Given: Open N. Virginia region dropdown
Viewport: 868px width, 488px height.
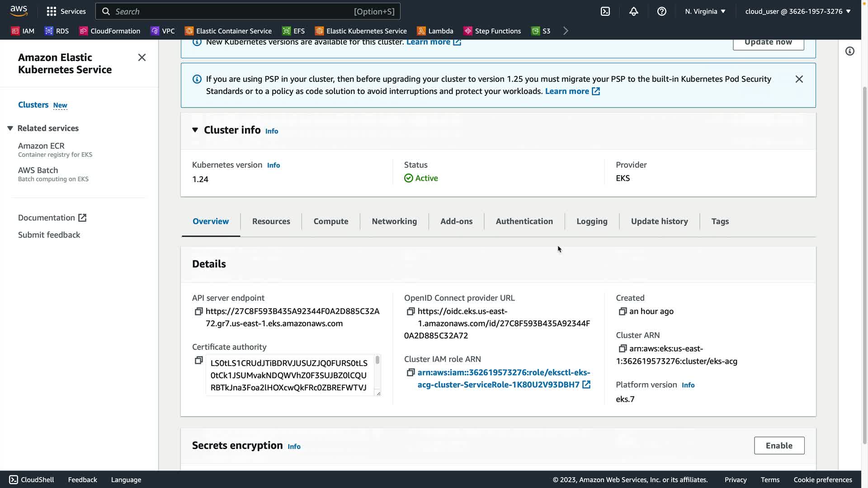Looking at the screenshot, I should 705,11.
